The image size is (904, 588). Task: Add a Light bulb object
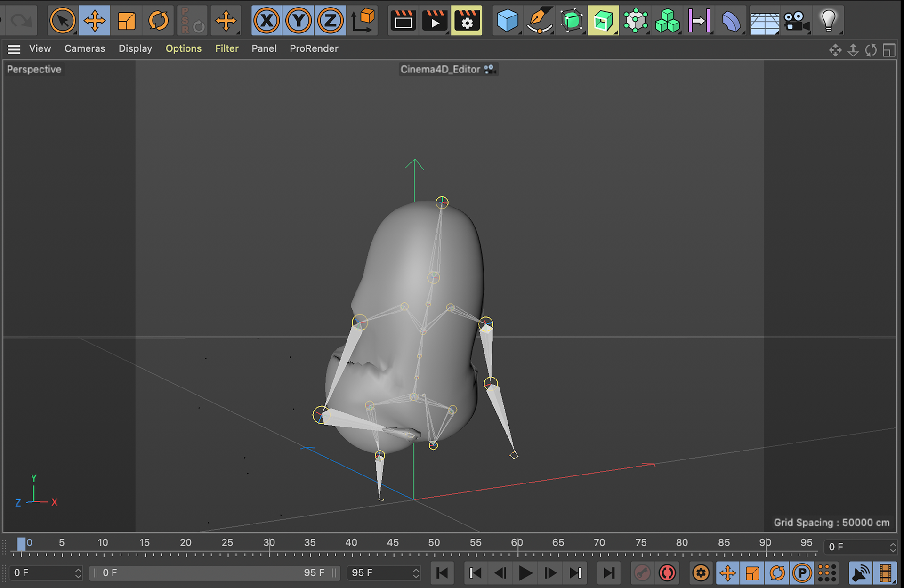pos(828,21)
